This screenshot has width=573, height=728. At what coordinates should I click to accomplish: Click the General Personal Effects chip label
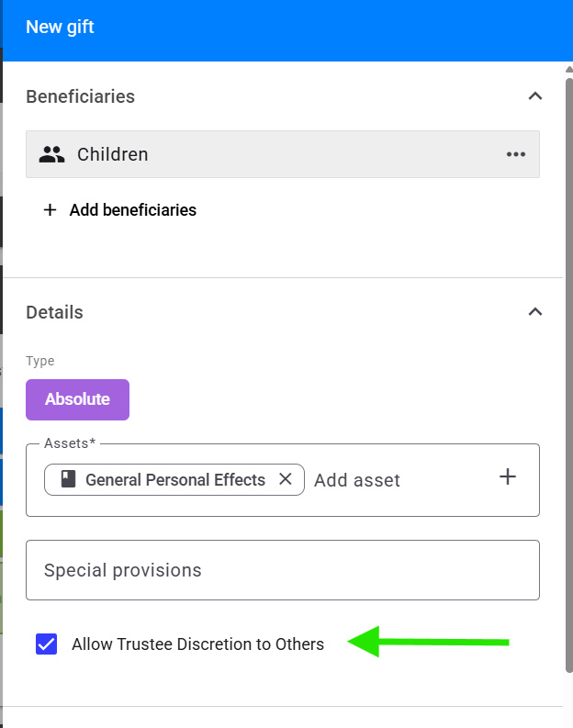pyautogui.click(x=175, y=479)
